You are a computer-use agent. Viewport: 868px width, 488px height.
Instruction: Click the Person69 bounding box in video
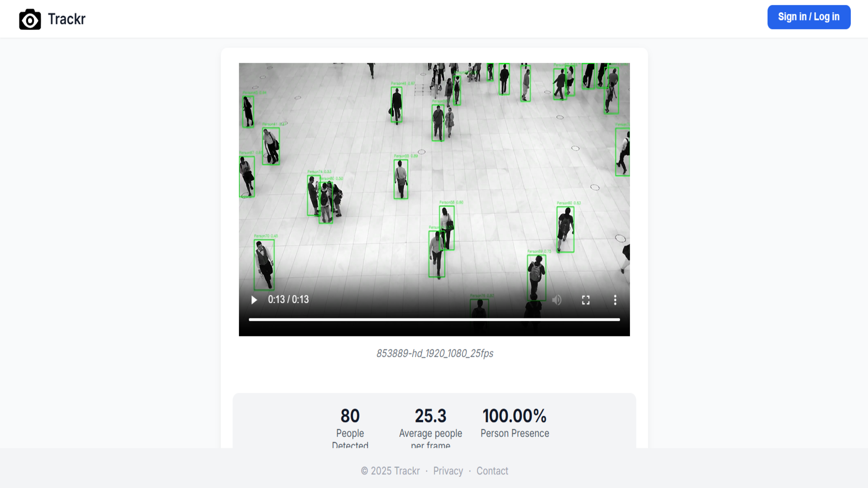pos(536,277)
